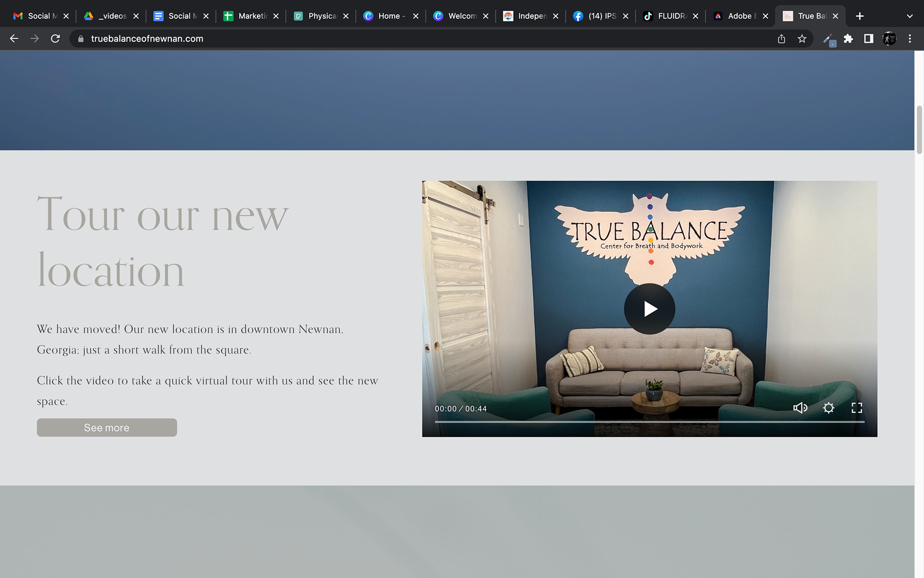The image size is (924, 578).
Task: Toggle the browser side panel
Action: tap(869, 39)
